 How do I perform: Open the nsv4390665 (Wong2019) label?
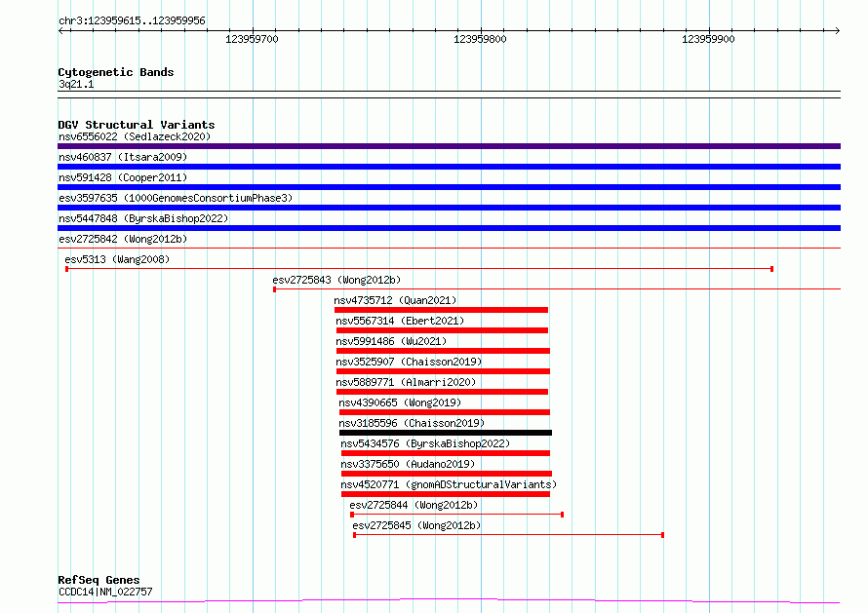click(400, 402)
